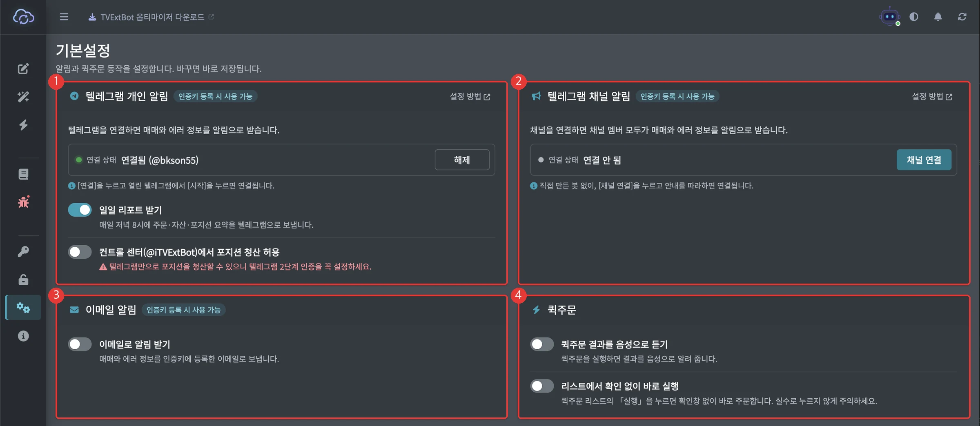The width and height of the screenshot is (980, 426).
Task: Select the settings gears sidebar icon
Action: click(23, 307)
